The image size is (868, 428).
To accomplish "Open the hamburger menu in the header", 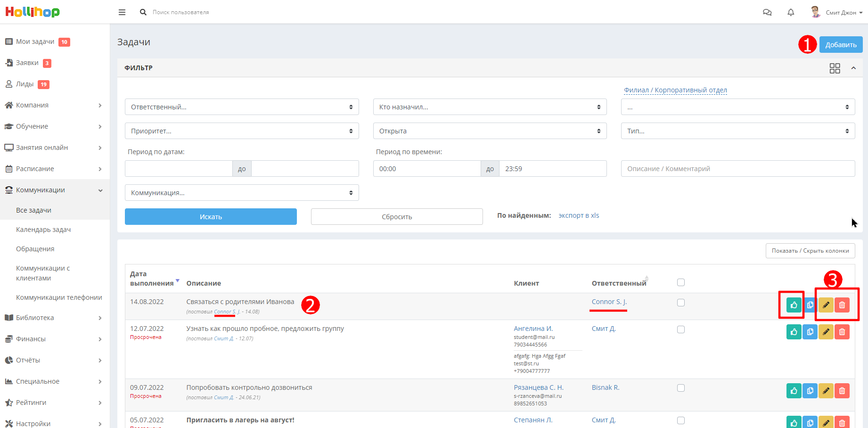I will (x=122, y=12).
